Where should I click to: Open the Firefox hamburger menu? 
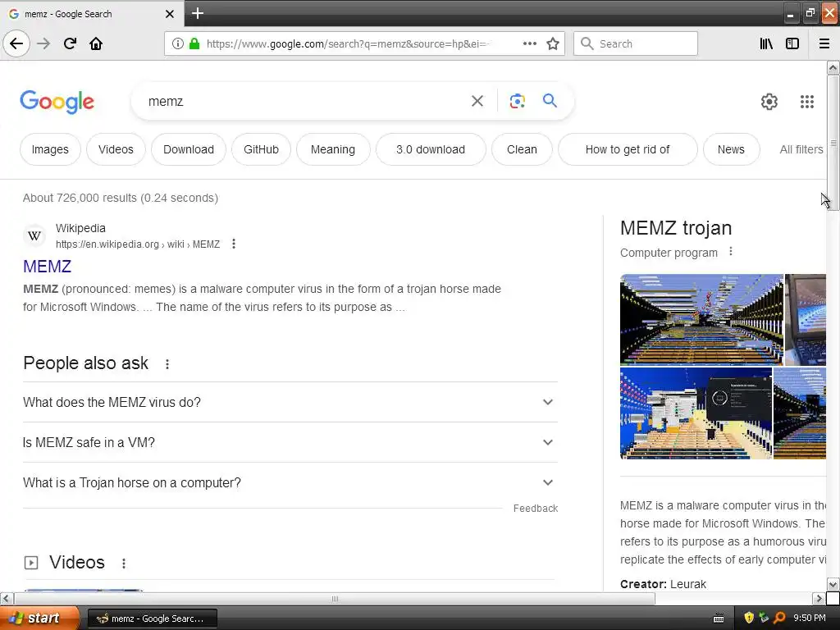(824, 43)
